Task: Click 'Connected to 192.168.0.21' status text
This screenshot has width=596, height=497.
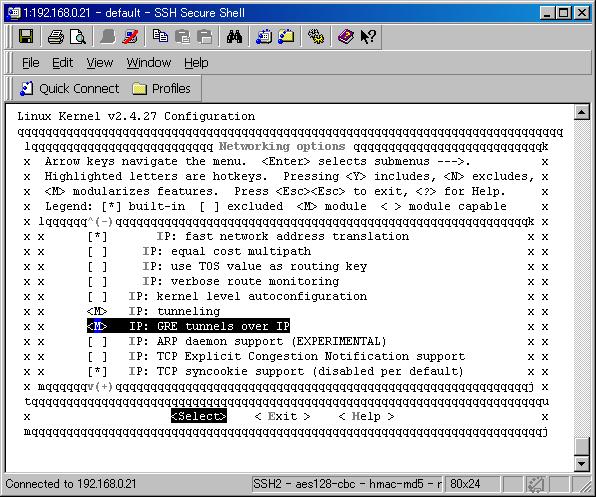Action: [x=71, y=484]
